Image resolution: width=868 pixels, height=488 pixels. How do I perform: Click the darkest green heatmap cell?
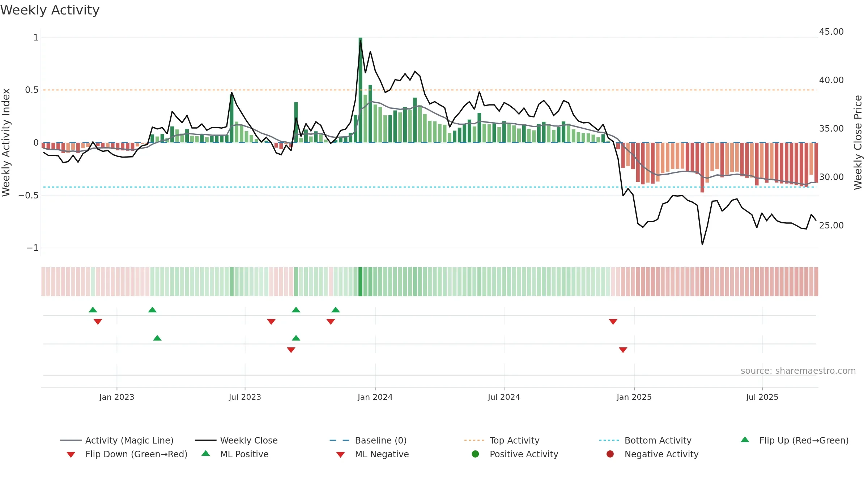(x=360, y=282)
